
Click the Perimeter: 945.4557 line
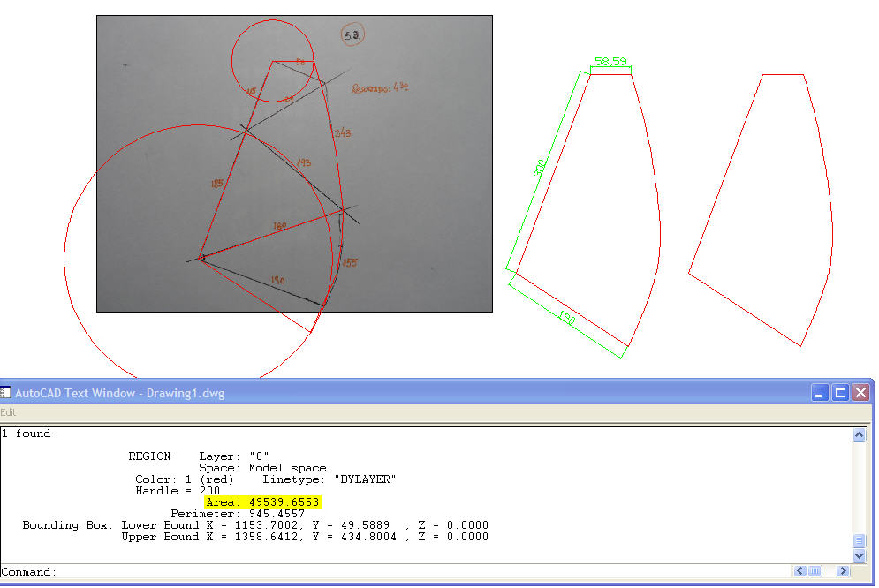[x=238, y=514]
